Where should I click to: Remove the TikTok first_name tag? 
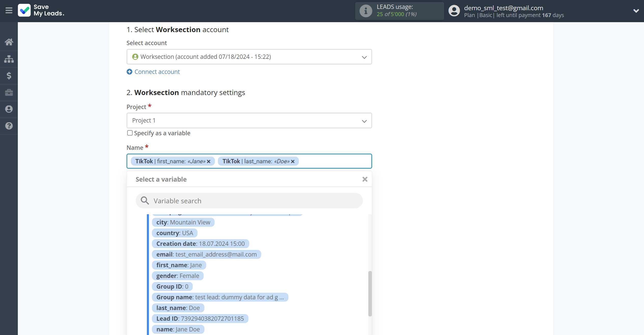pyautogui.click(x=209, y=162)
